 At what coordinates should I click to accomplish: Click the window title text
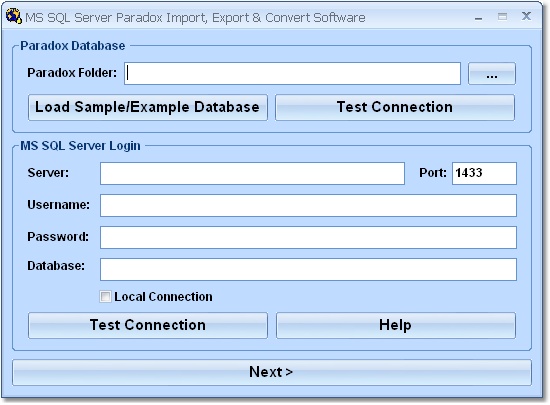click(x=195, y=18)
